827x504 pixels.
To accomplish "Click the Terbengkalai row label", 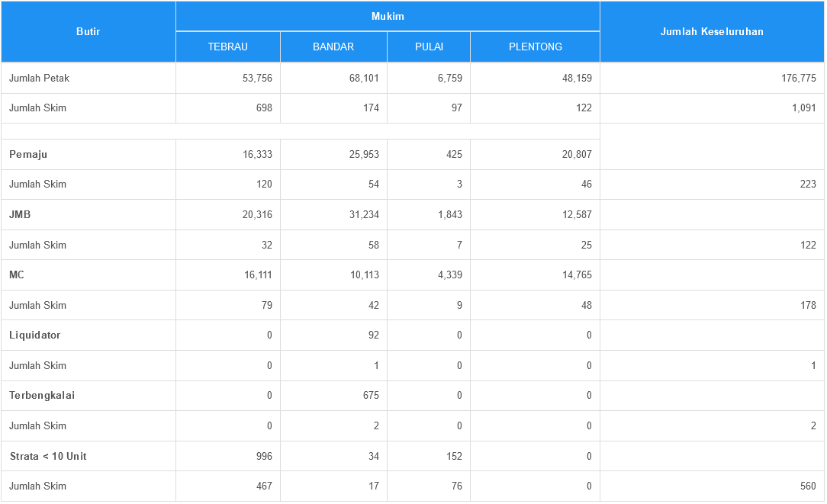I will (x=42, y=395).
